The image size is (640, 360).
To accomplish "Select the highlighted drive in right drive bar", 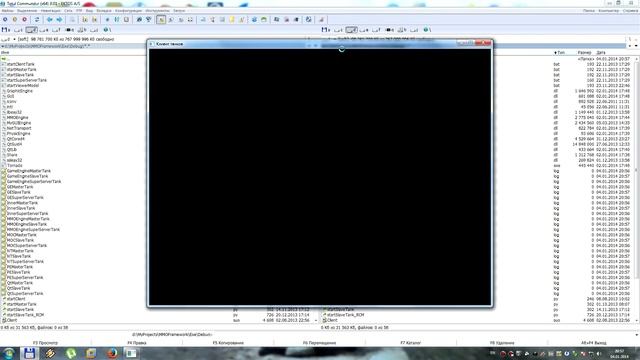I will 351,30.
